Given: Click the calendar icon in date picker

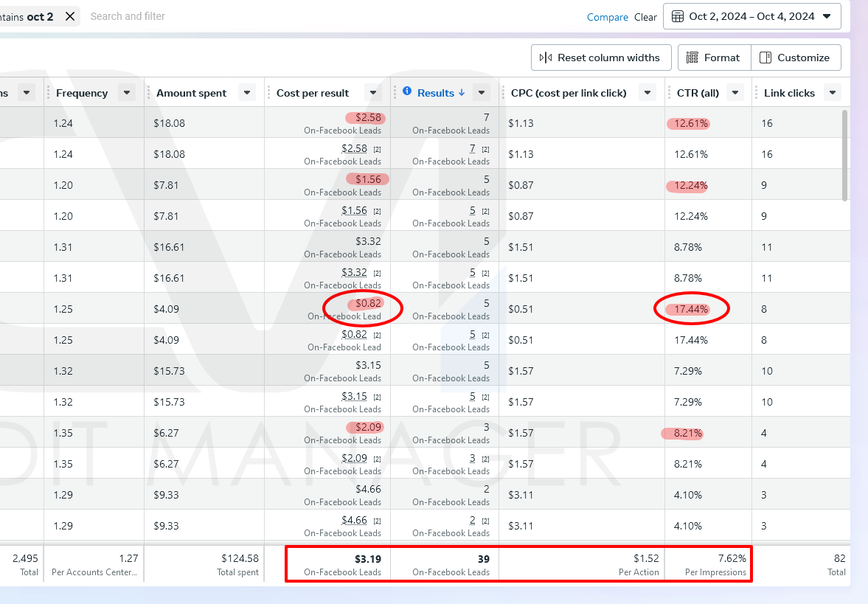Looking at the screenshot, I should tap(678, 16).
